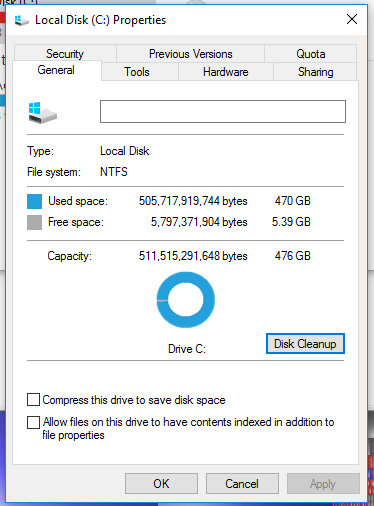Toggle Allow files contents indexed checkbox
This screenshot has width=374, height=506.
tap(33, 422)
